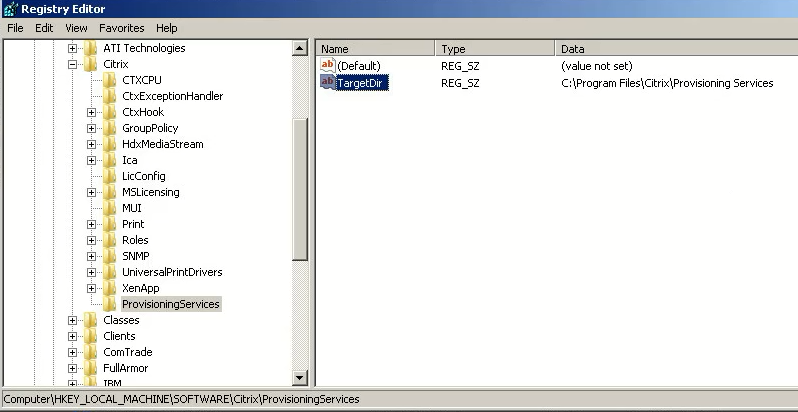This screenshot has height=412, width=798.
Task: Expand the Classes key node
Action: click(73, 320)
